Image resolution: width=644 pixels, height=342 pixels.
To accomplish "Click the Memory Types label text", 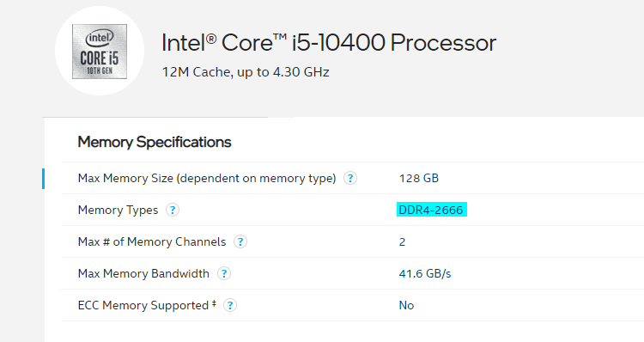I will click(118, 210).
